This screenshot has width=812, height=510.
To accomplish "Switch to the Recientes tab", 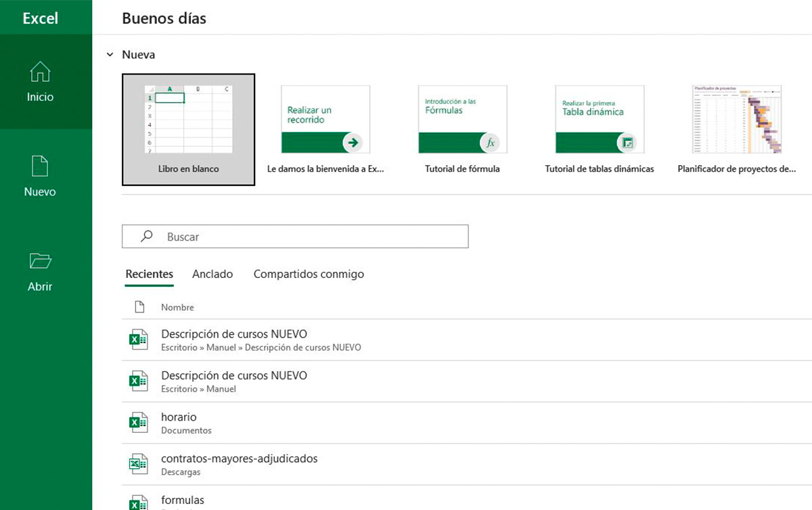I will point(150,274).
